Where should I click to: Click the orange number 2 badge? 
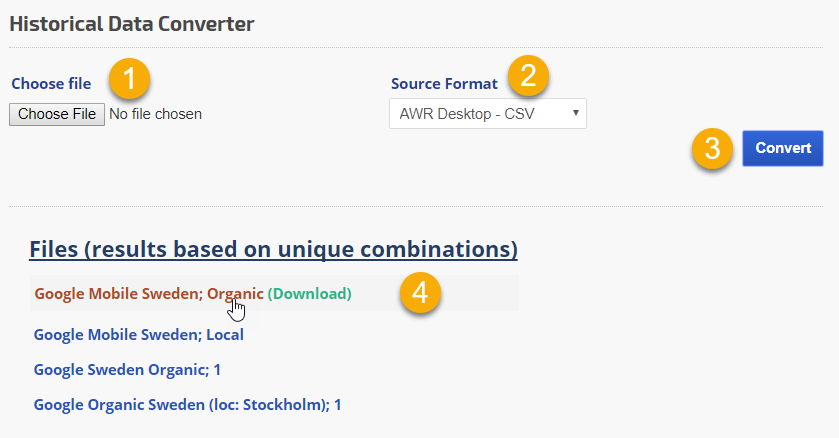(528, 74)
